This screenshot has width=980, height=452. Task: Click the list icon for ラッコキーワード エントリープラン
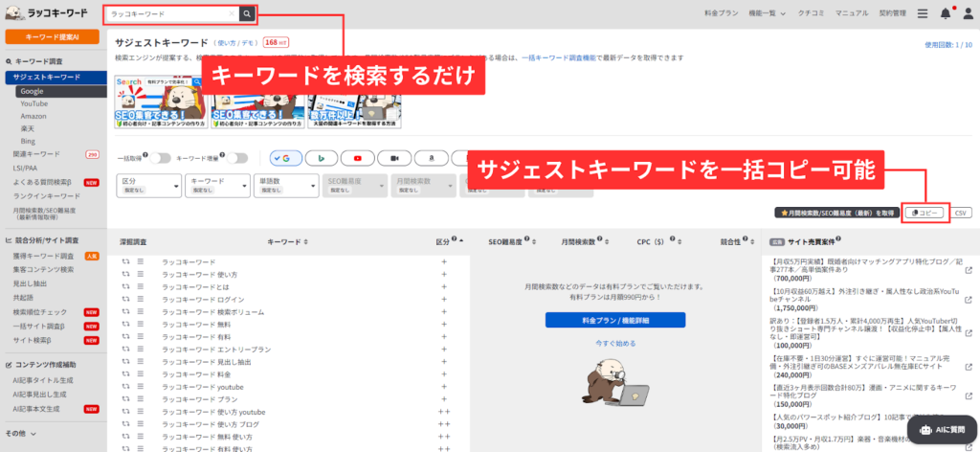point(141,350)
